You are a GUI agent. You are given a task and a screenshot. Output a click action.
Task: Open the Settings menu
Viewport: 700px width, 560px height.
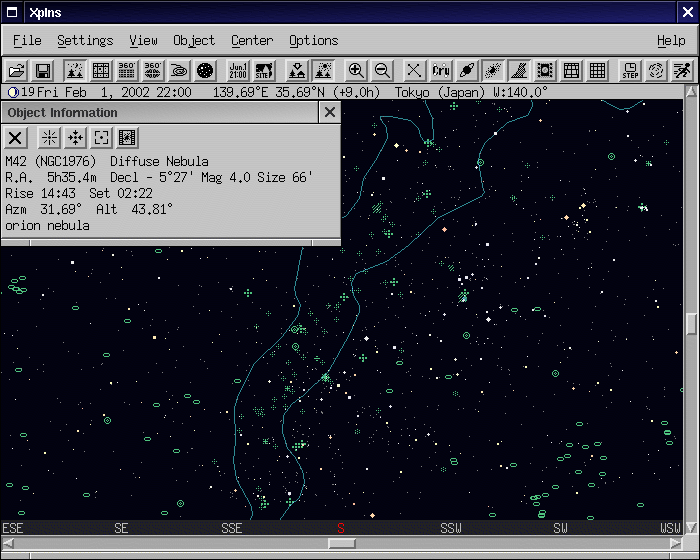pyautogui.click(x=85, y=41)
